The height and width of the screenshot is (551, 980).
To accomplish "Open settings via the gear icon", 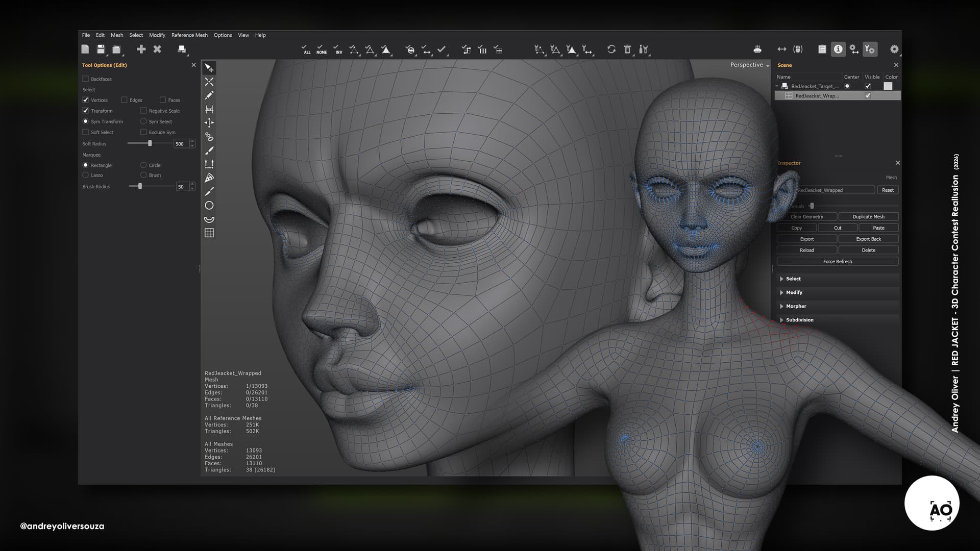I will pos(894,49).
